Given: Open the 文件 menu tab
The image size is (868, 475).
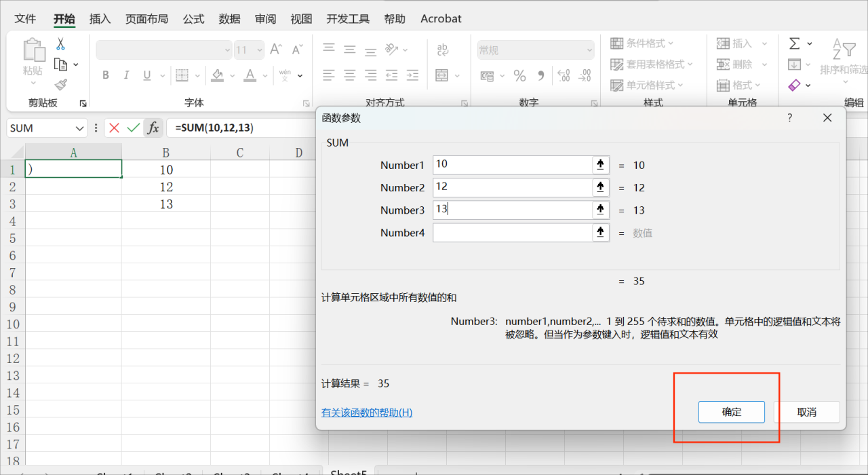Looking at the screenshot, I should [25, 19].
